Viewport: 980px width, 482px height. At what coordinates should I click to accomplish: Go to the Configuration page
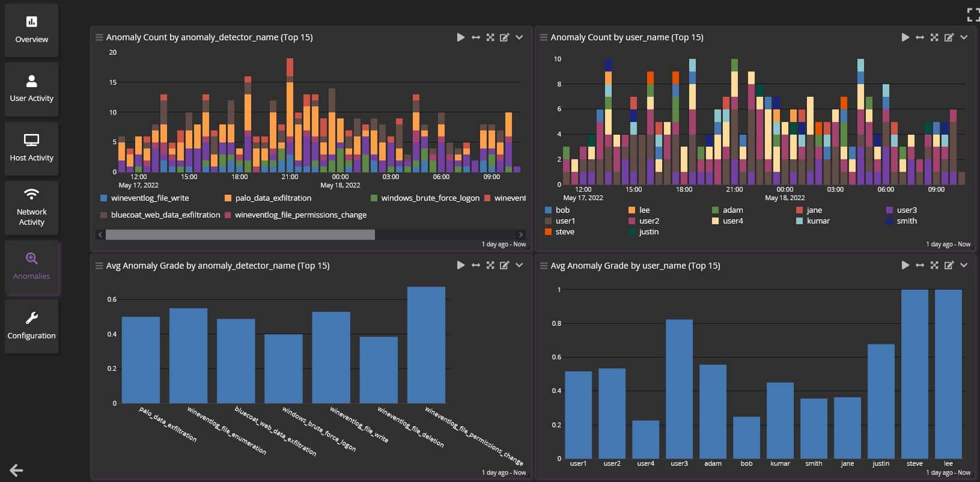pos(32,326)
